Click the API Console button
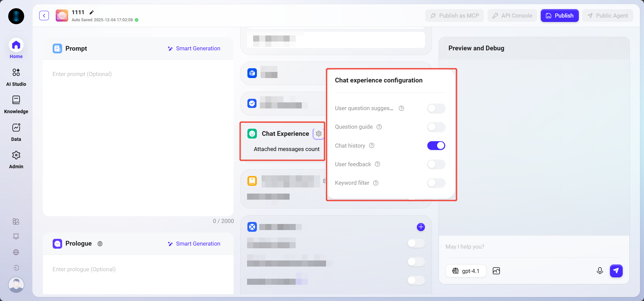This screenshot has width=644, height=301. coord(512,16)
